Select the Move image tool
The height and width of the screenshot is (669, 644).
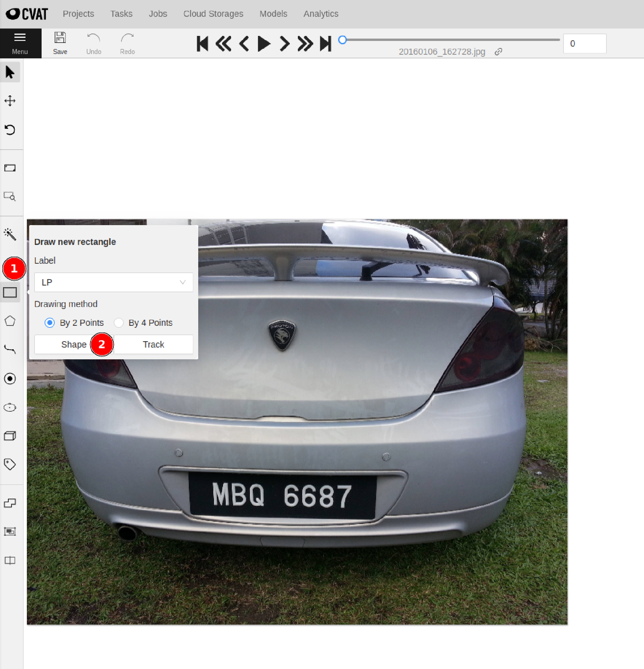point(10,100)
